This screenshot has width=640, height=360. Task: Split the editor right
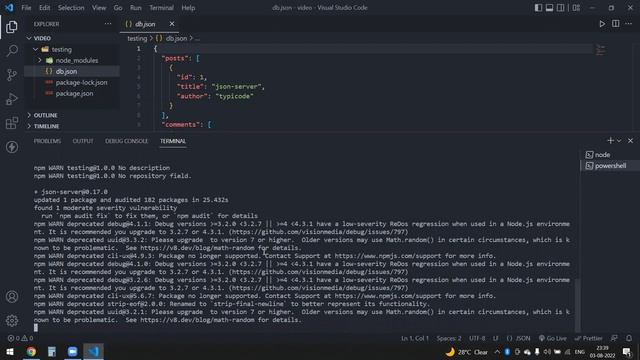[616, 24]
